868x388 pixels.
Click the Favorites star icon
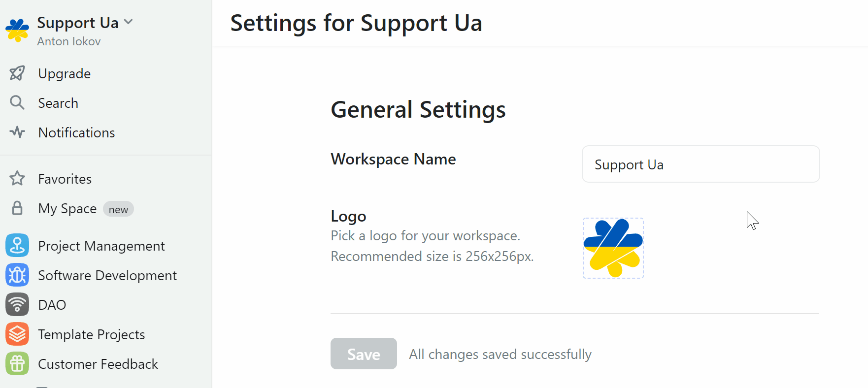[x=17, y=178]
